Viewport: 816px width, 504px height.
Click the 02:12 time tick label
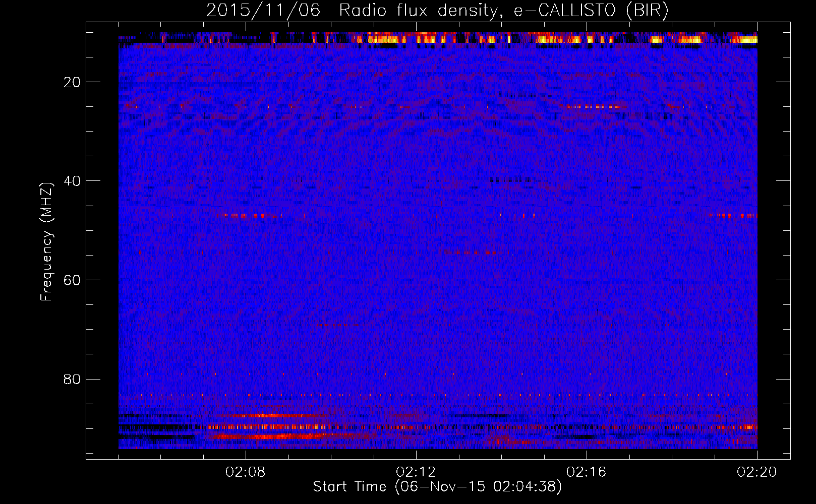(416, 472)
